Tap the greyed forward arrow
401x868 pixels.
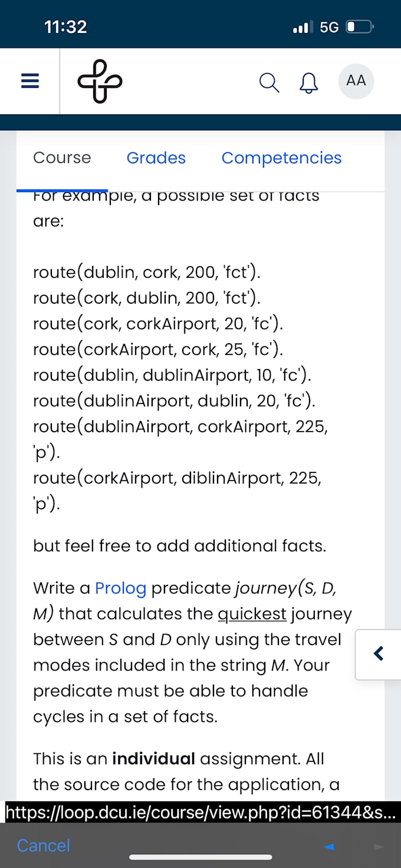[x=379, y=846]
